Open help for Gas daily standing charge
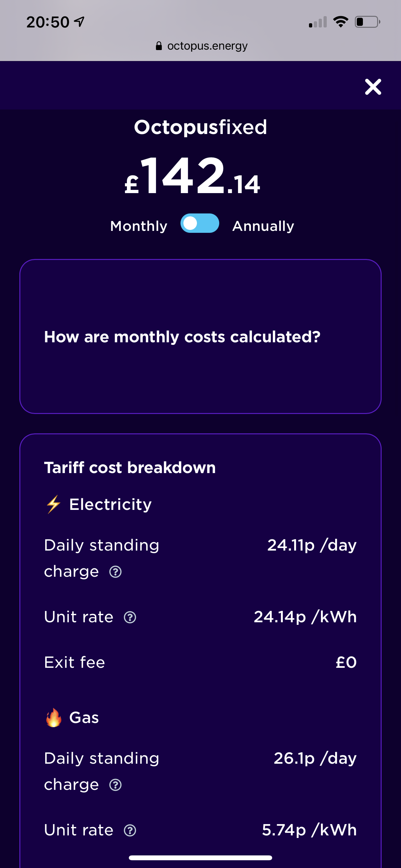The height and width of the screenshot is (868, 401). [116, 785]
